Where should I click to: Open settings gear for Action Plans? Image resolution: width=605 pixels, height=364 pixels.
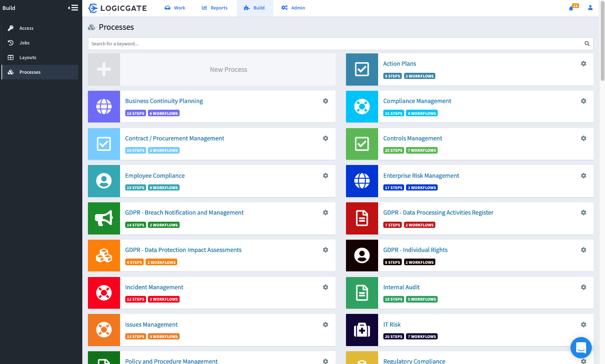coord(583,63)
